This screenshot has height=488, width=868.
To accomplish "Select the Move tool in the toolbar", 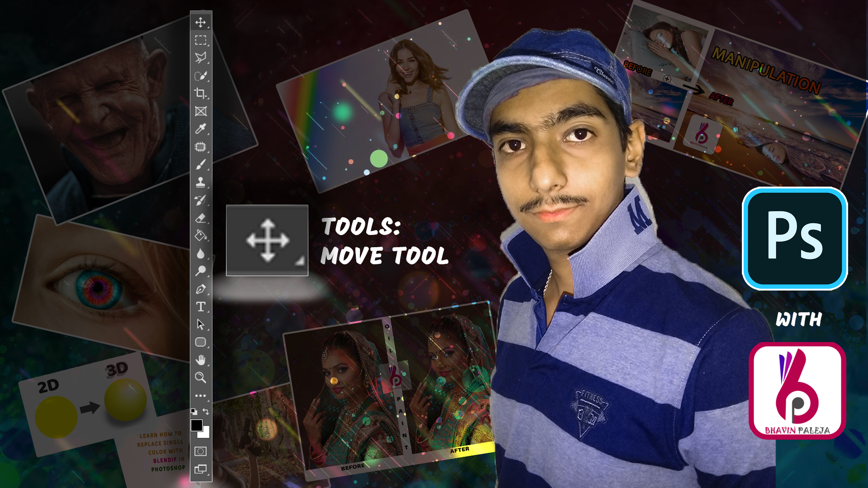I will point(201,22).
